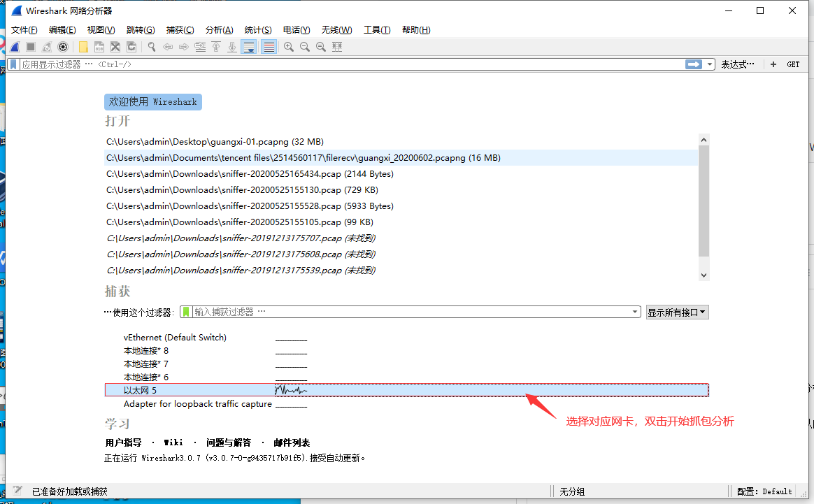Open the 无线(W) menu

click(336, 30)
